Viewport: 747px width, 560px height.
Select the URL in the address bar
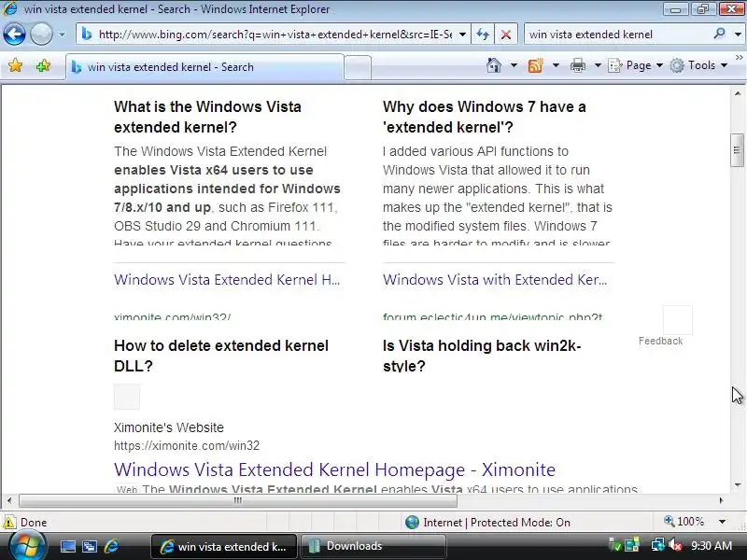pyautogui.click(x=275, y=35)
